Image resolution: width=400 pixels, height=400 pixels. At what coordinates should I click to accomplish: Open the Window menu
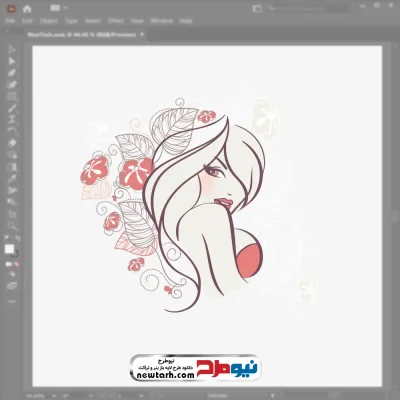click(162, 21)
